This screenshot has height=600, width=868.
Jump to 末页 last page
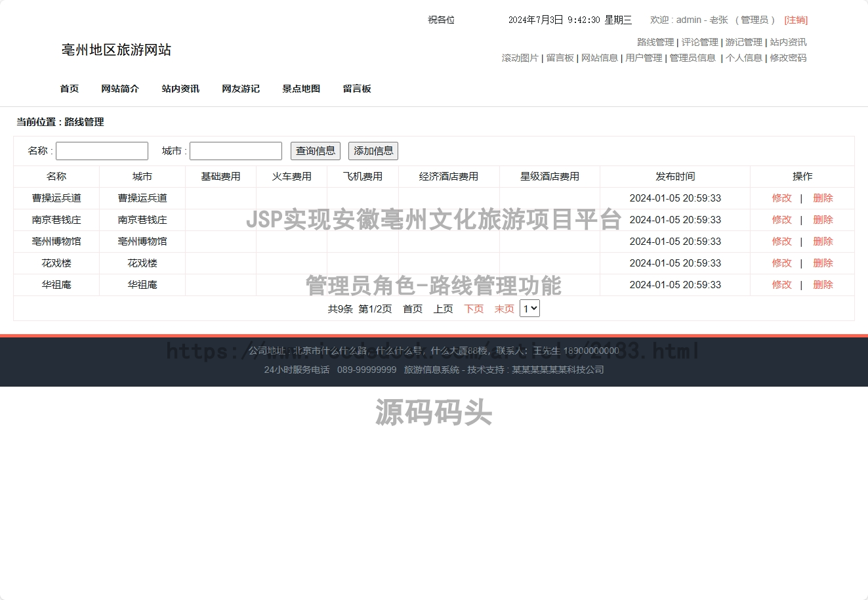tap(504, 309)
